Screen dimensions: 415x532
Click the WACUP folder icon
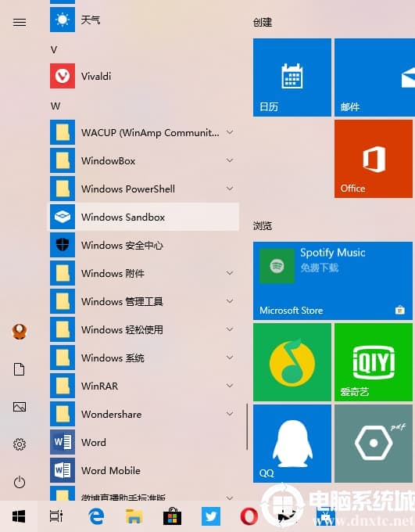(63, 132)
